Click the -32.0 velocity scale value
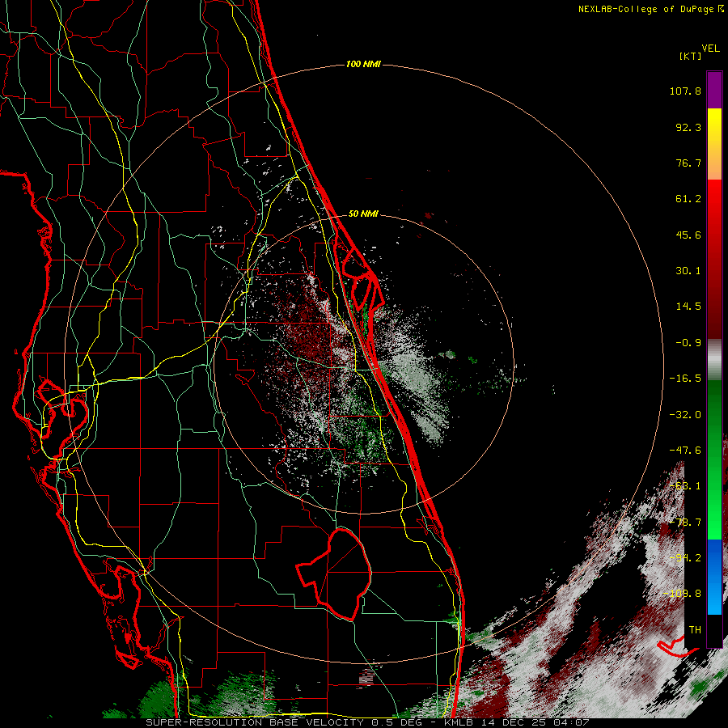This screenshot has width=728, height=728. click(x=685, y=415)
